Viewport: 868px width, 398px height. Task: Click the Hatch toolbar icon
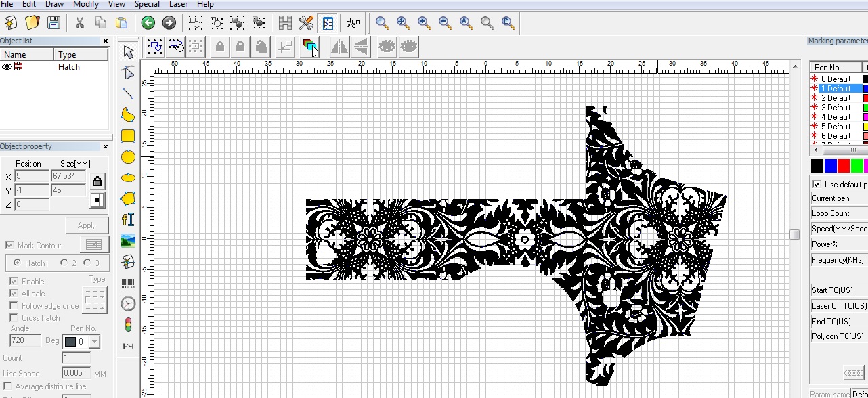click(285, 23)
